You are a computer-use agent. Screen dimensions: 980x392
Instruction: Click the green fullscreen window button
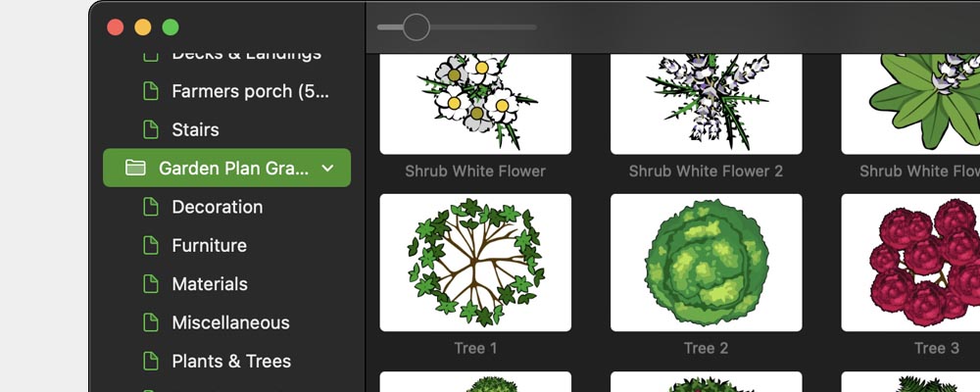pyautogui.click(x=171, y=27)
